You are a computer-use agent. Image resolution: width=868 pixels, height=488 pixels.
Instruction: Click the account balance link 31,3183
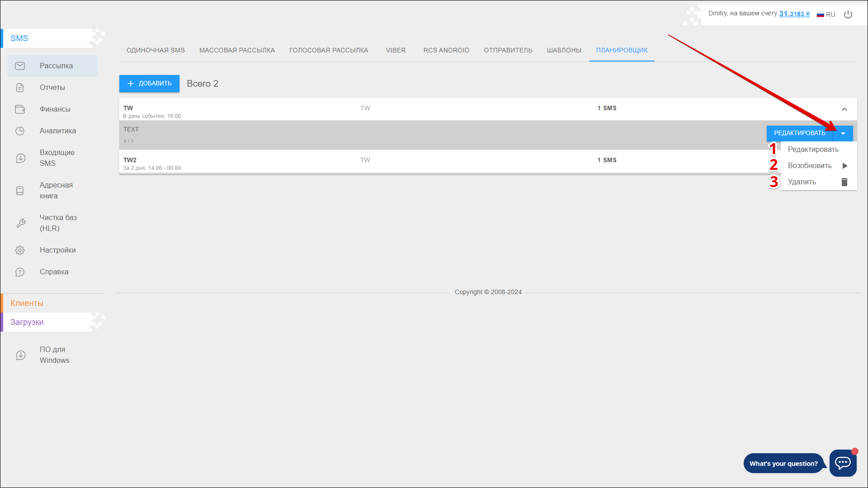tap(794, 14)
